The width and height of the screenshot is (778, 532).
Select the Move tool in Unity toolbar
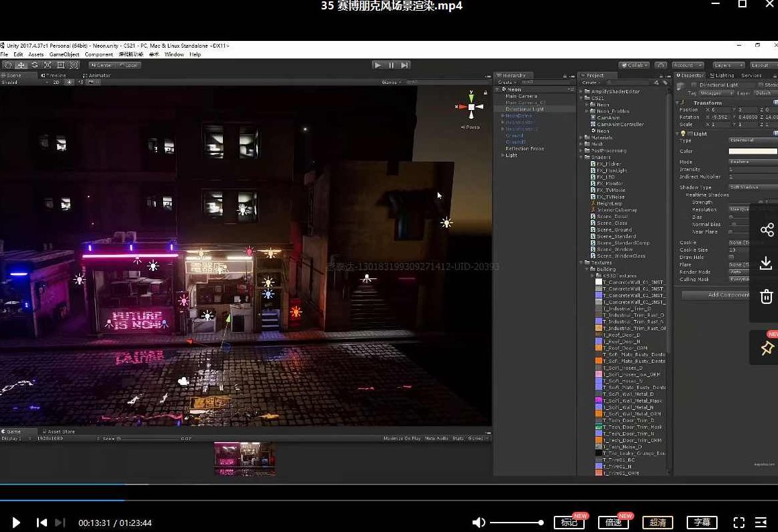click(x=19, y=64)
